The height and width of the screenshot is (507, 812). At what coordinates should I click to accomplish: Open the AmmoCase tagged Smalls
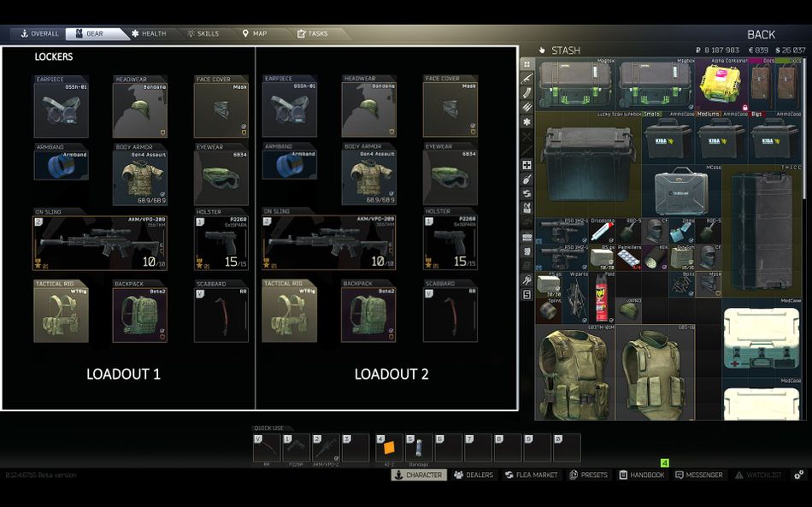click(668, 138)
